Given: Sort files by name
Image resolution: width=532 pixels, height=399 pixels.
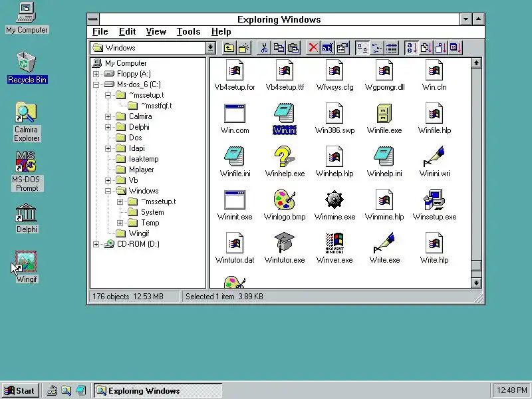Looking at the screenshot, I should click(x=412, y=48).
